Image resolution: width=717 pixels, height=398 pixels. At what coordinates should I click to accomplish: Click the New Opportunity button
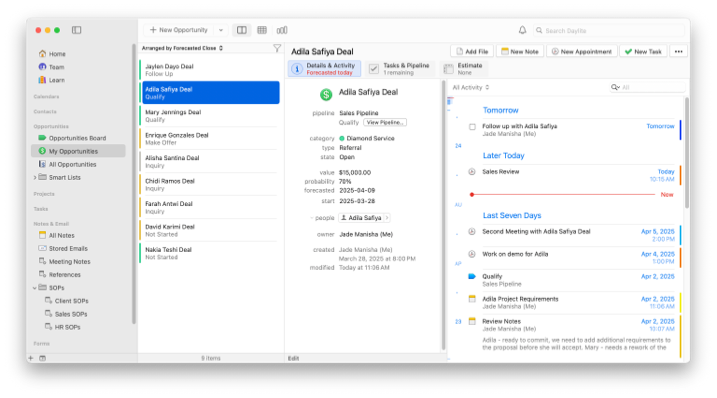(179, 30)
